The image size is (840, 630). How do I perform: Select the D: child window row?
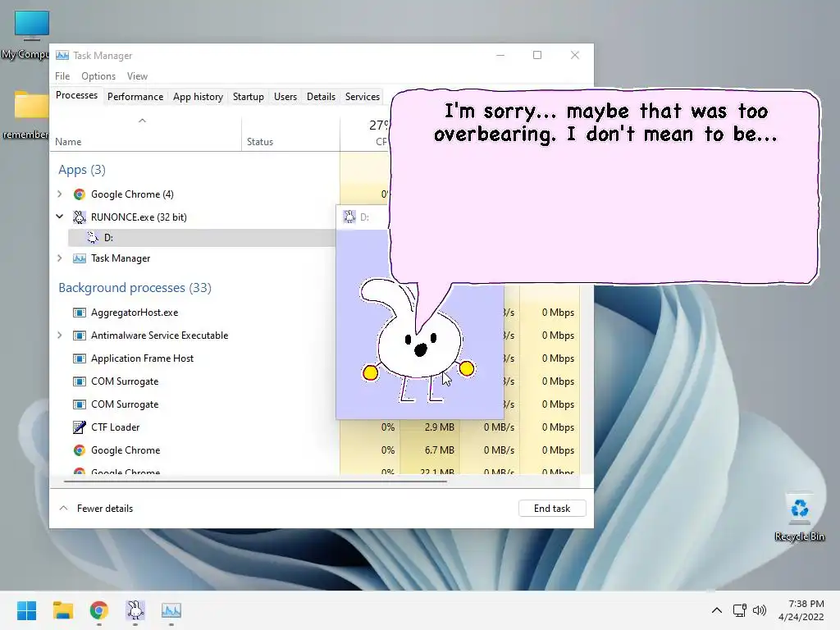202,237
